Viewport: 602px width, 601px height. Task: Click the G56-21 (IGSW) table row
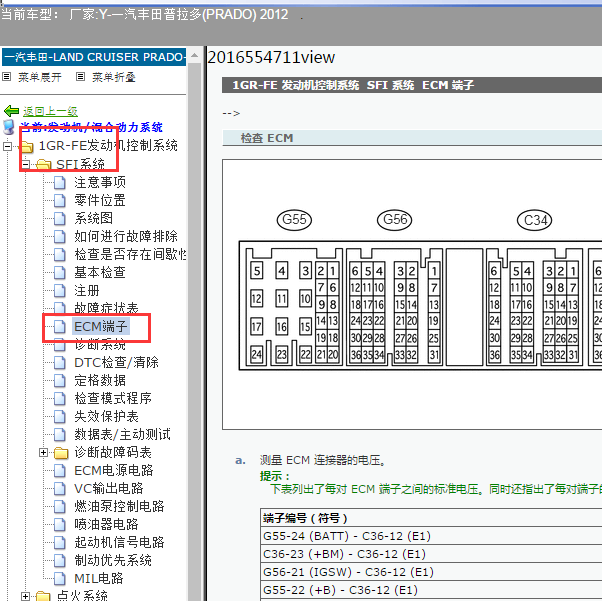click(x=431, y=572)
